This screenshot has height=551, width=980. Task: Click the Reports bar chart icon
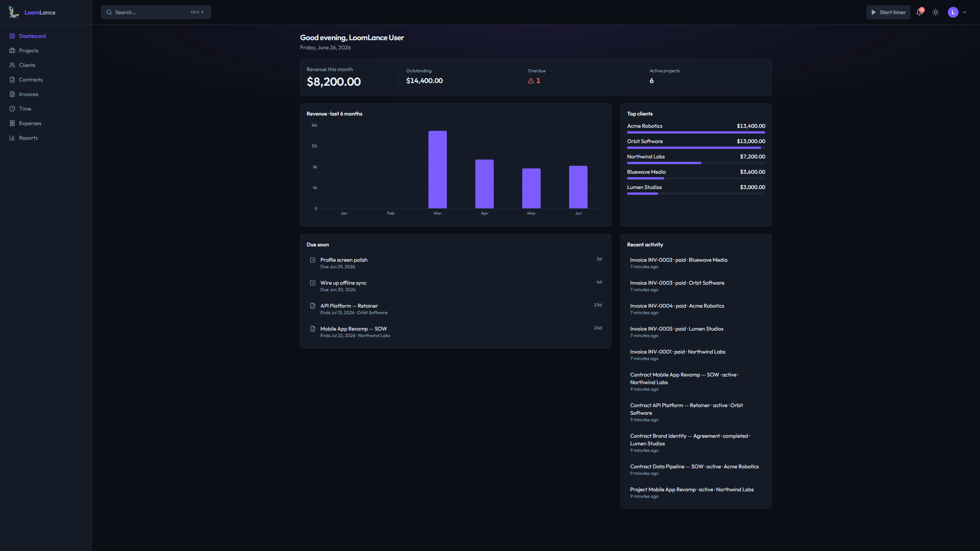point(12,138)
